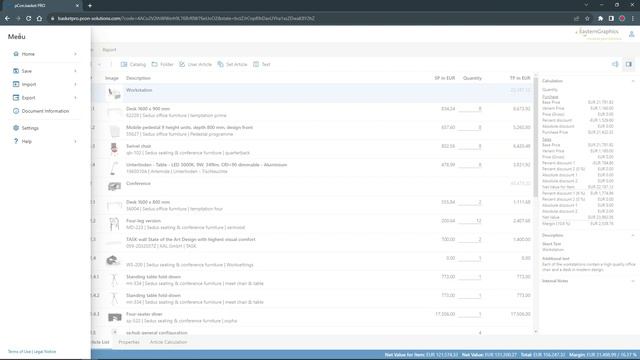Click the announcement megaphone icon
Screen dimensions: 640x360
coord(615,64)
